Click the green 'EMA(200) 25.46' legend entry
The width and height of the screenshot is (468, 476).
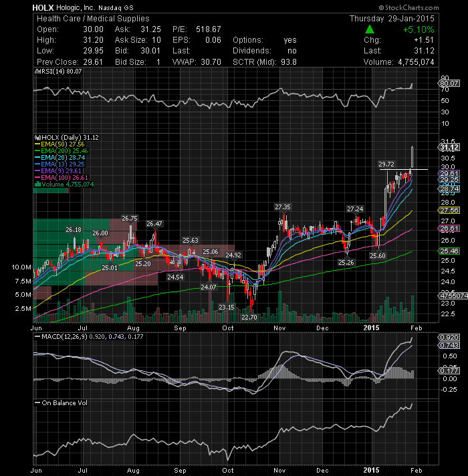pos(62,151)
